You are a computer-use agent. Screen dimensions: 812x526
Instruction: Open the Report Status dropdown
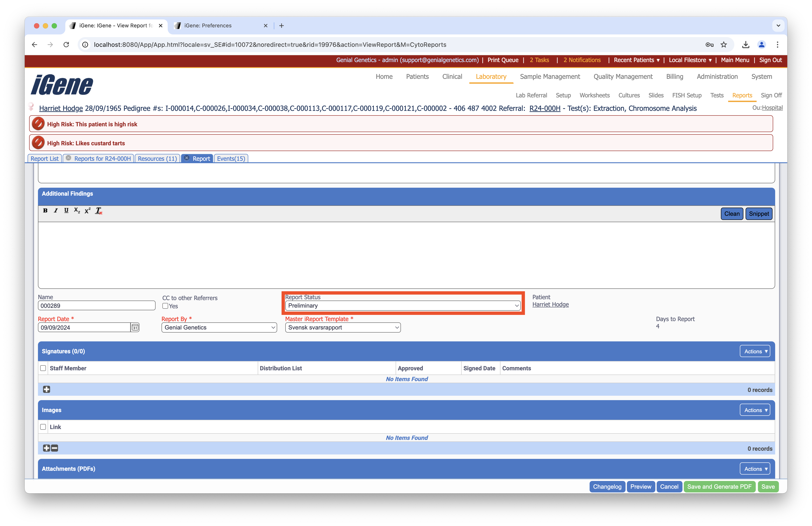click(403, 306)
